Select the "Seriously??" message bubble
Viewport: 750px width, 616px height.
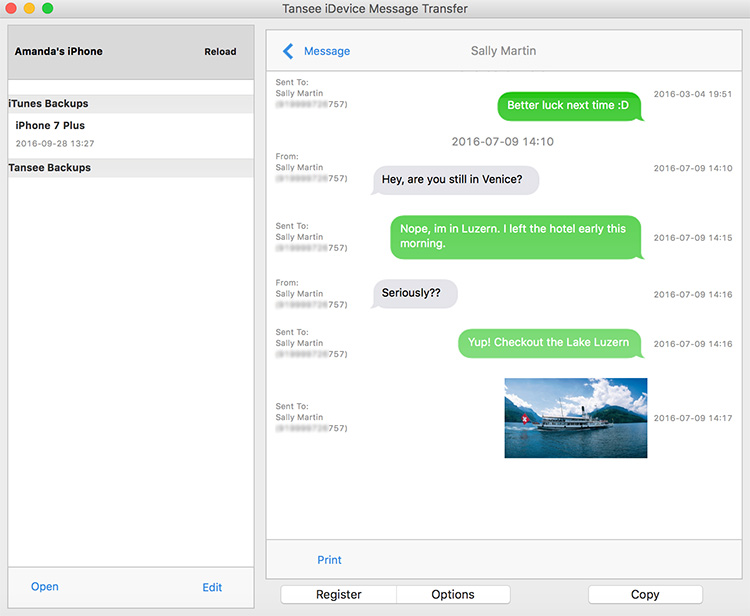click(414, 294)
